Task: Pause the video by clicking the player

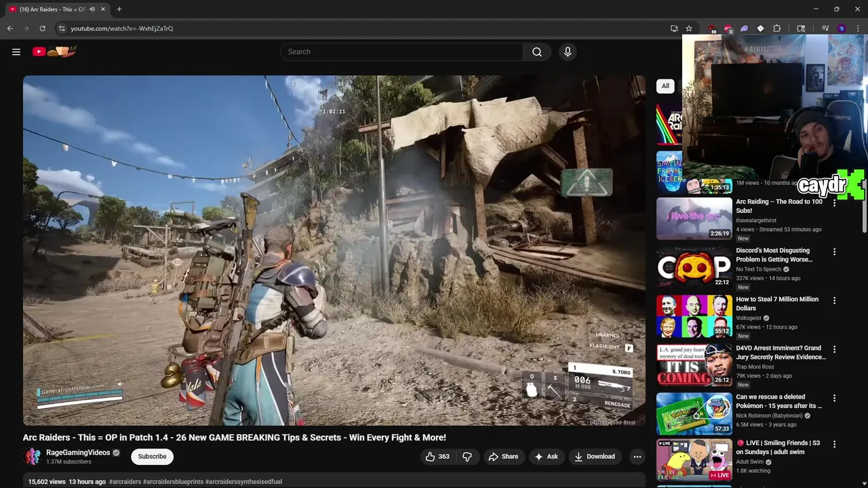Action: click(334, 250)
